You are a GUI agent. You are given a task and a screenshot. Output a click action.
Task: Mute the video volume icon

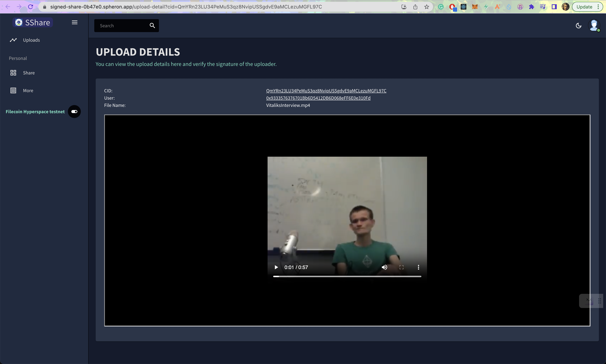[x=384, y=267]
